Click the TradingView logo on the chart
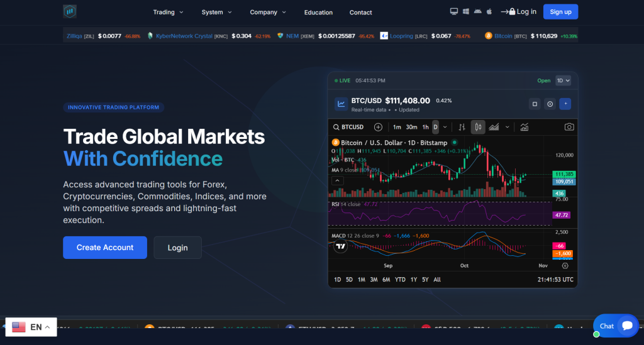 click(340, 246)
